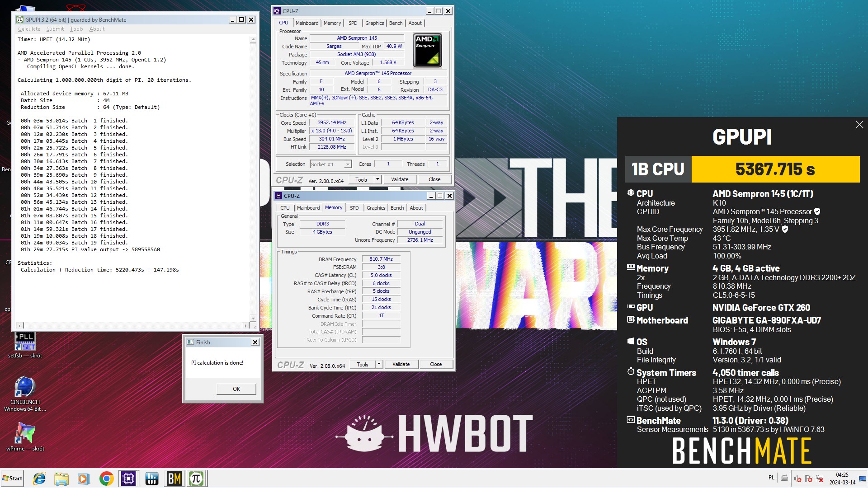Open Tools menu in GPUPI
Viewport: 868px width, 488px height.
[x=76, y=29]
